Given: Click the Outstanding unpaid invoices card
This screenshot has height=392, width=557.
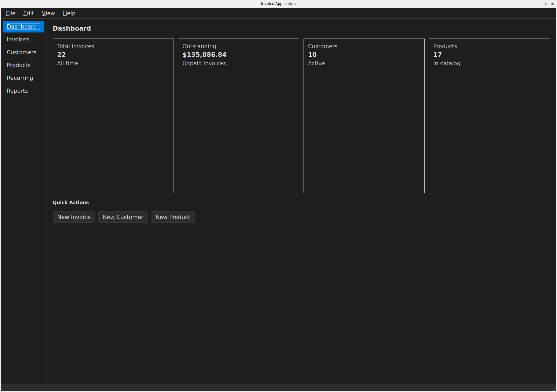Looking at the screenshot, I should 238,116.
